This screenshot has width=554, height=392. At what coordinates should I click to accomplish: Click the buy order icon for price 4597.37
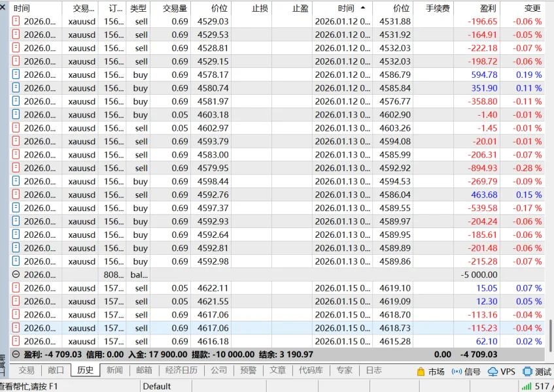coord(16,208)
